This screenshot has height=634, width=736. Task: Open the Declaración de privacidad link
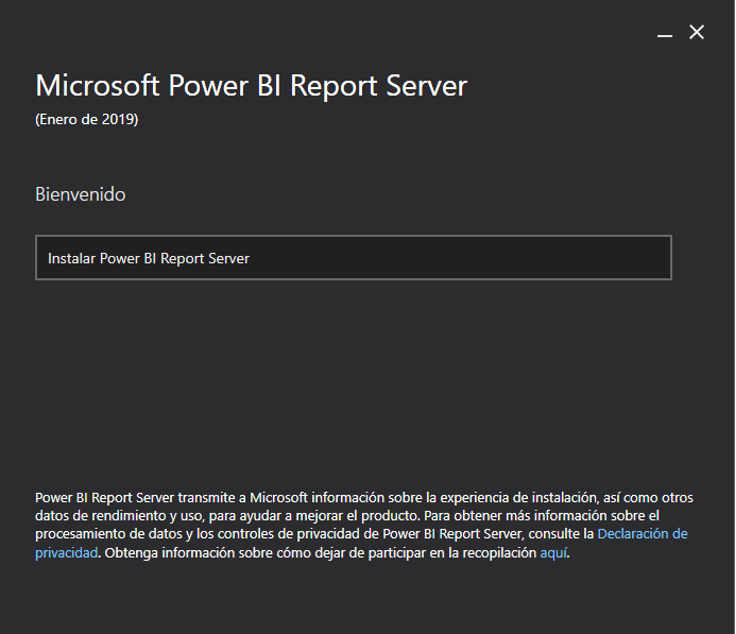point(641,534)
